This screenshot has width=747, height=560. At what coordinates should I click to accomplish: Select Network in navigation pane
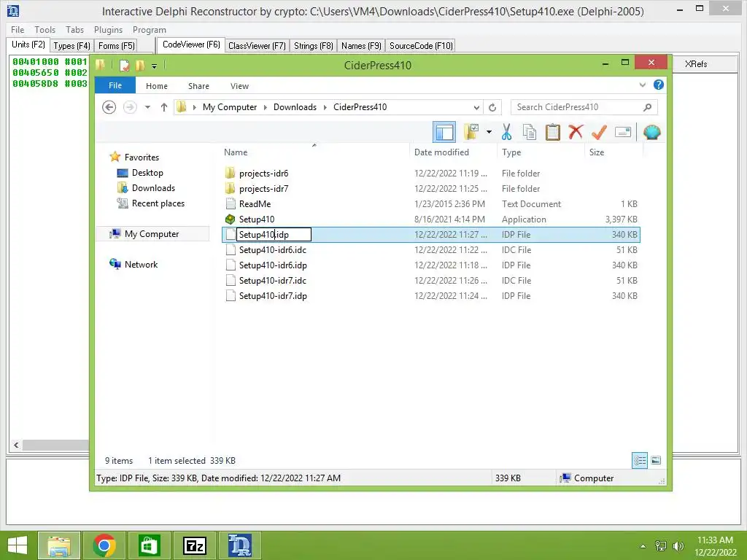[141, 264]
